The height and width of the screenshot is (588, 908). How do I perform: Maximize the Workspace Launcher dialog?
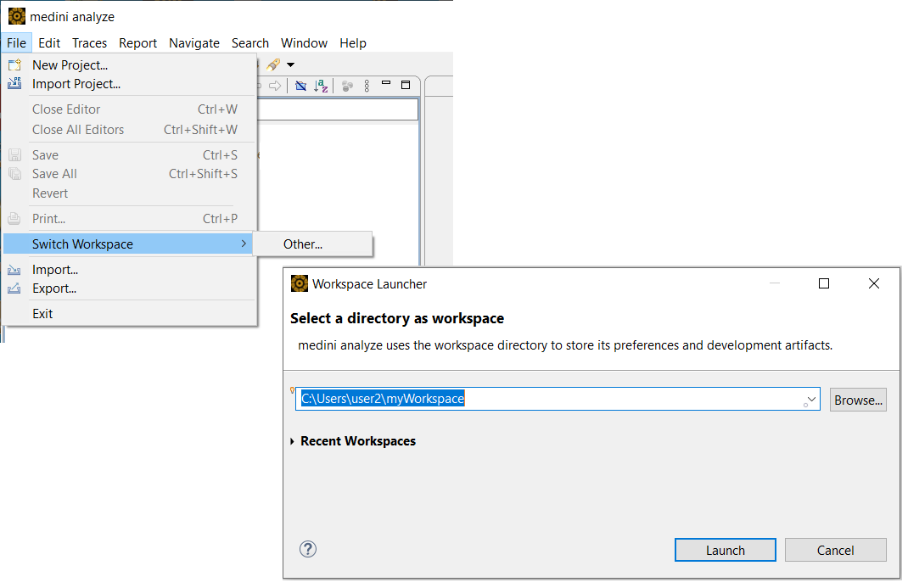click(824, 283)
